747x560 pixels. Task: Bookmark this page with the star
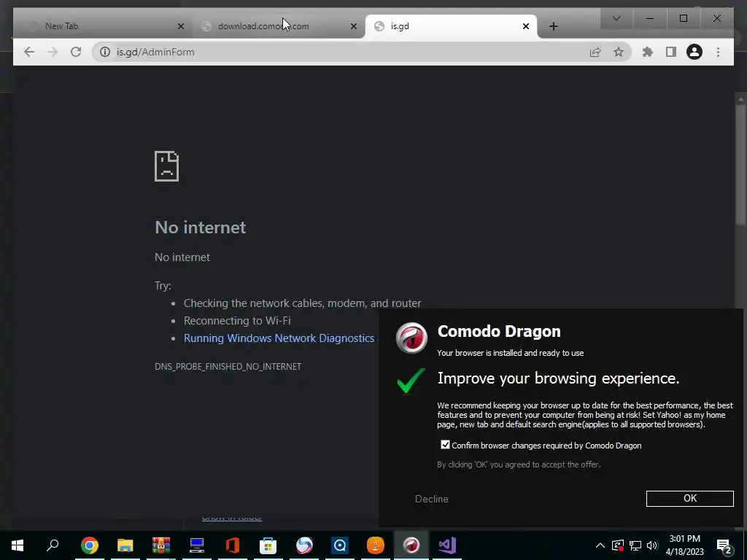click(619, 52)
